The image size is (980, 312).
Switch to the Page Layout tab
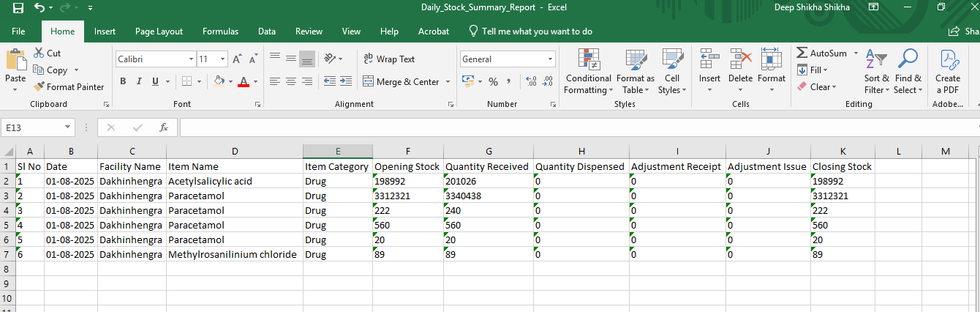coord(159,31)
